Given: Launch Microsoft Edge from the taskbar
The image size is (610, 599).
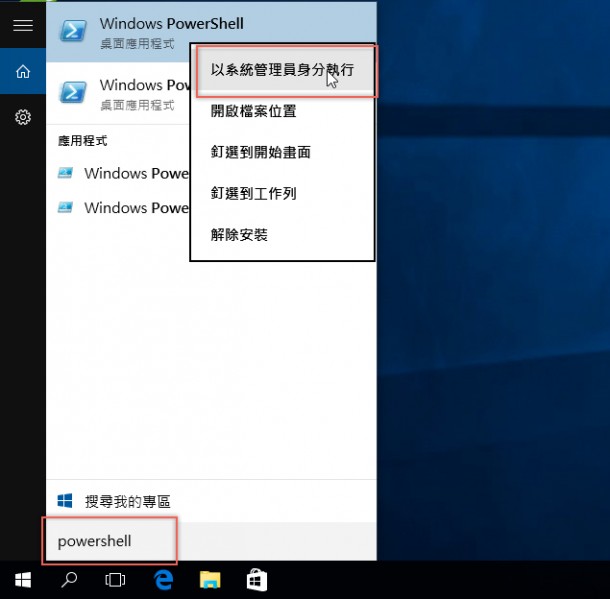Looking at the screenshot, I should click(x=163, y=580).
